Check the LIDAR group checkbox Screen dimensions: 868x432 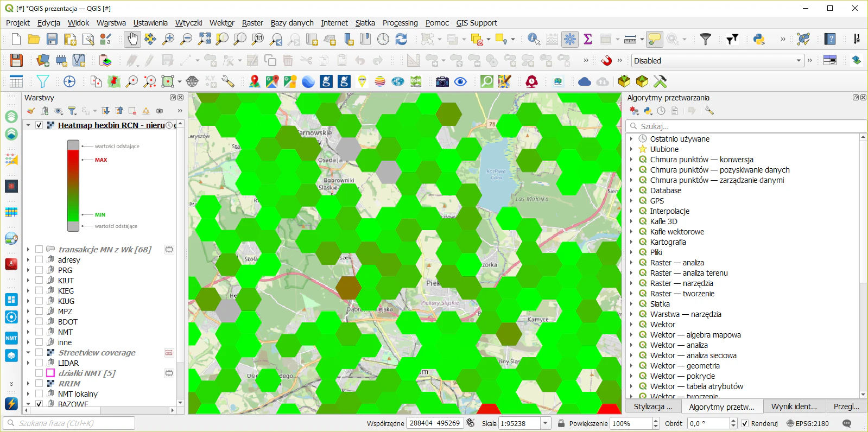tap(39, 363)
